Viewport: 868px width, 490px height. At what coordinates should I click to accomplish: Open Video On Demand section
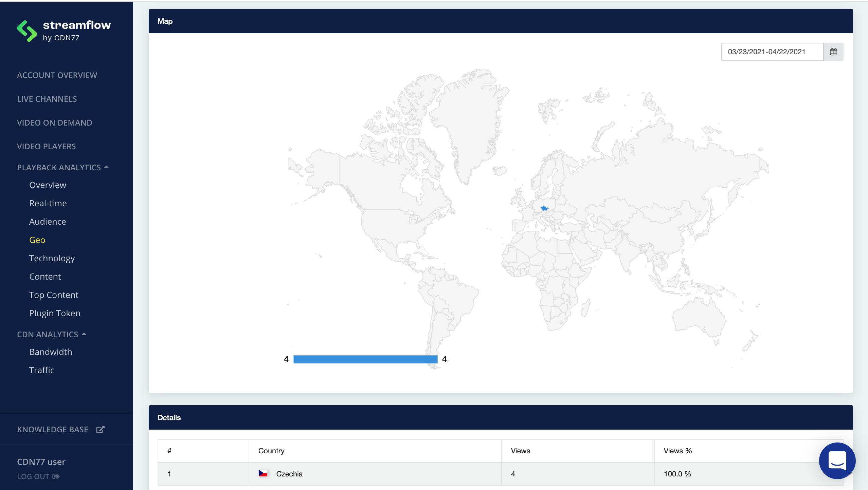[55, 122]
